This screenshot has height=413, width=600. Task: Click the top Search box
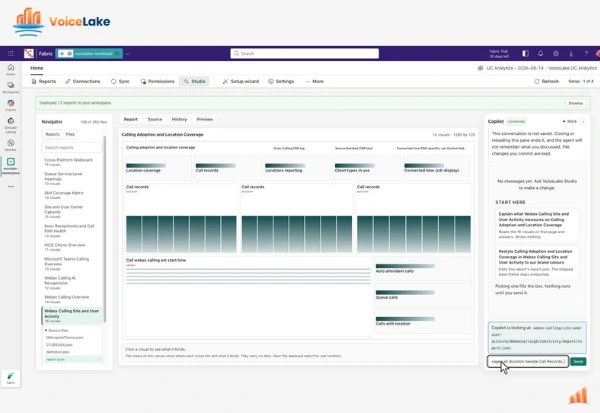pos(305,54)
